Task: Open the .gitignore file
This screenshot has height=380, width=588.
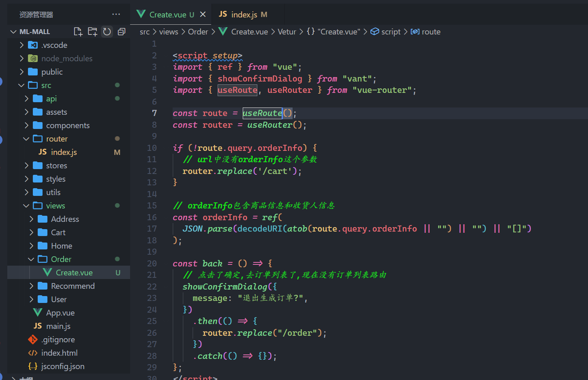Action: (68, 339)
